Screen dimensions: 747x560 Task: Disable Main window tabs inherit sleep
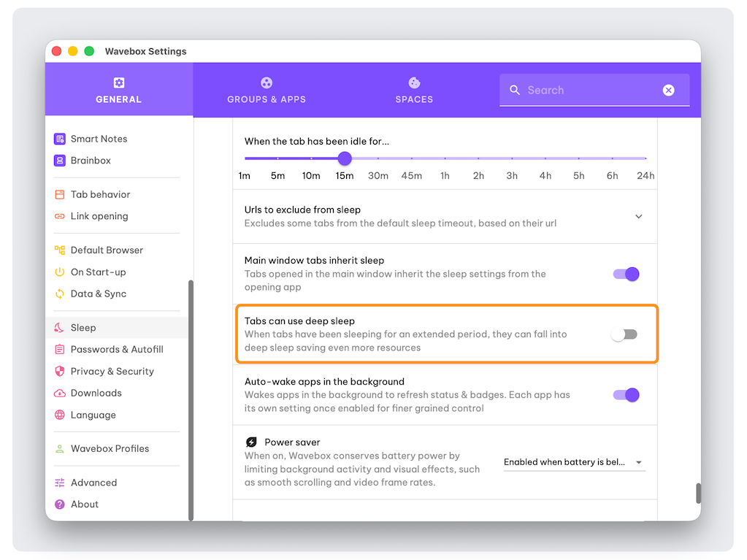click(x=626, y=274)
